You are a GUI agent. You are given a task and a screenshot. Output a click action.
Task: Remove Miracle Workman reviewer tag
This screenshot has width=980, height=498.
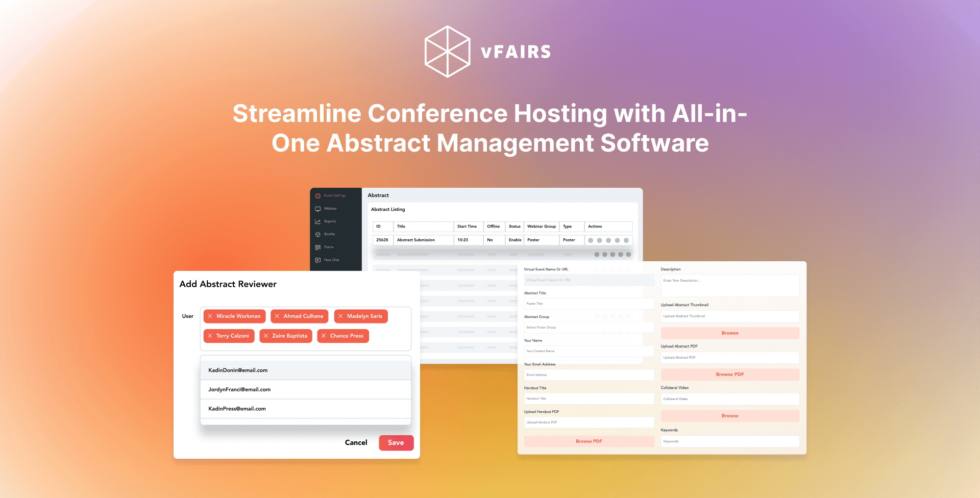[x=210, y=316]
